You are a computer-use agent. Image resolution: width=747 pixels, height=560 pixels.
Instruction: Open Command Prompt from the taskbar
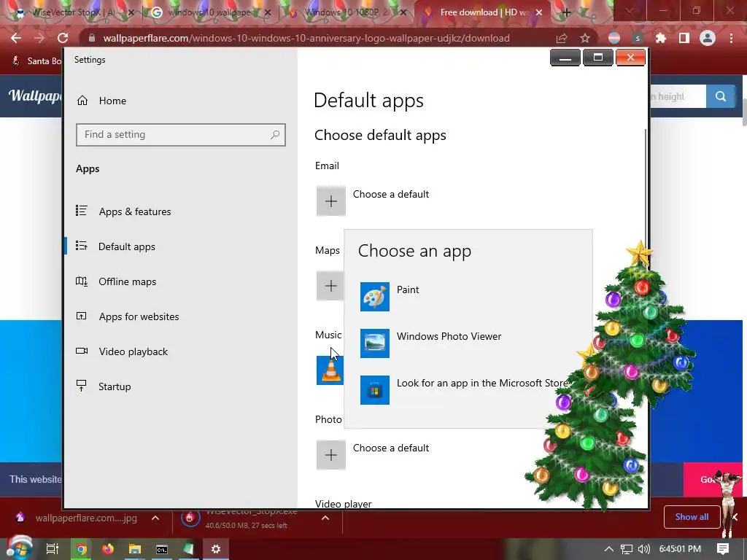(162, 549)
